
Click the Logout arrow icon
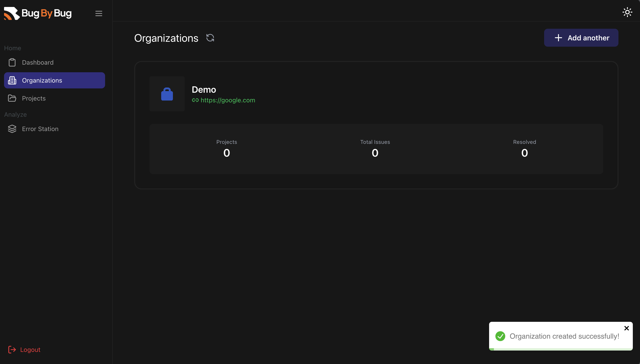(x=12, y=349)
